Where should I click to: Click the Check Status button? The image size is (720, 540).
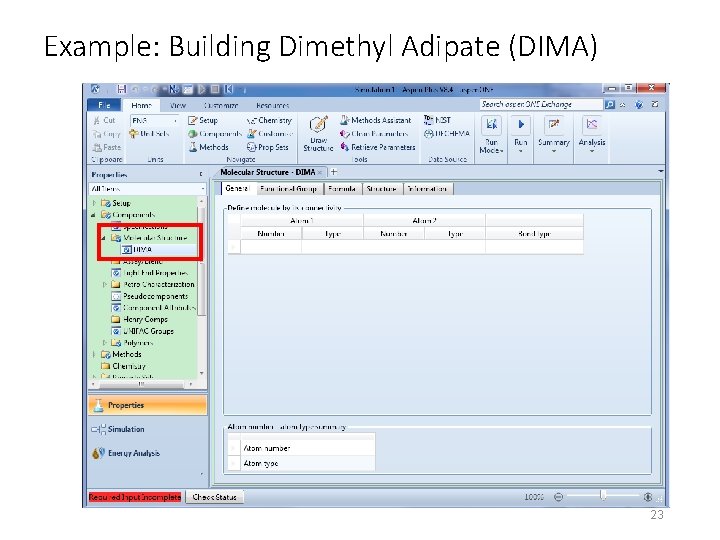click(x=214, y=497)
